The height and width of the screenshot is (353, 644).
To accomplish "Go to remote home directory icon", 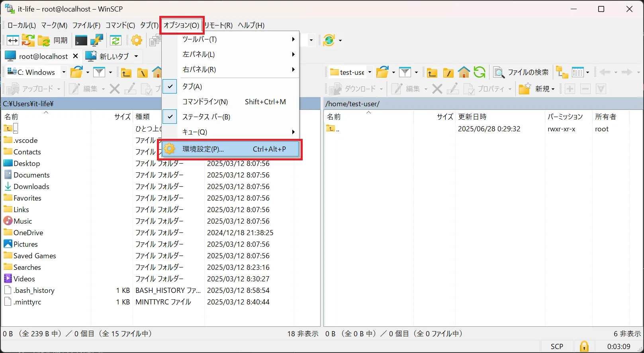I will (464, 72).
